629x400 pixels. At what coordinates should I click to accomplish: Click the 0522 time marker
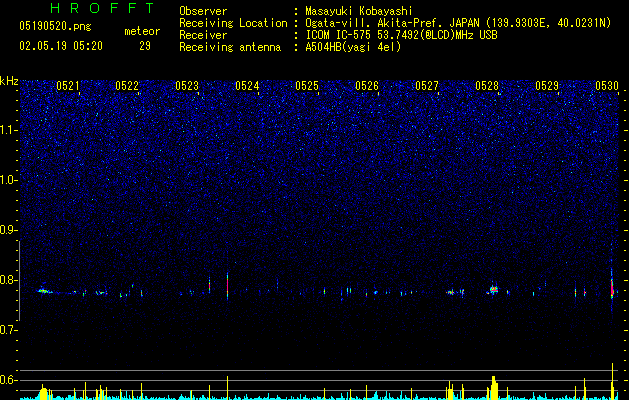coord(127,86)
